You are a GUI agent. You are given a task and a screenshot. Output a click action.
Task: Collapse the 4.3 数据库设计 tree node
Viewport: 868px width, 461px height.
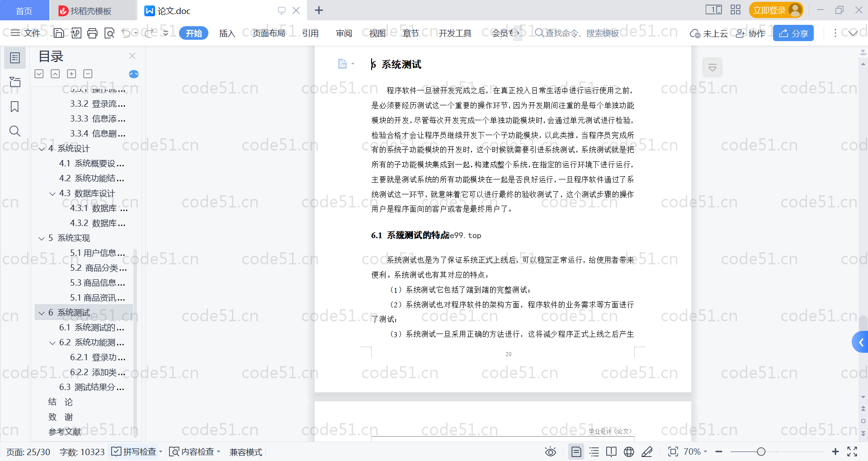52,193
